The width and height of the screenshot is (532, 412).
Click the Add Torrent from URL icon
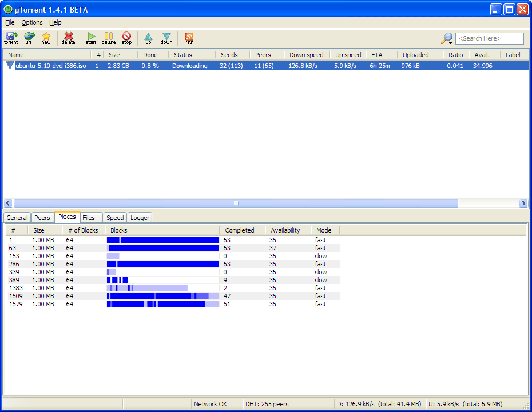point(29,38)
